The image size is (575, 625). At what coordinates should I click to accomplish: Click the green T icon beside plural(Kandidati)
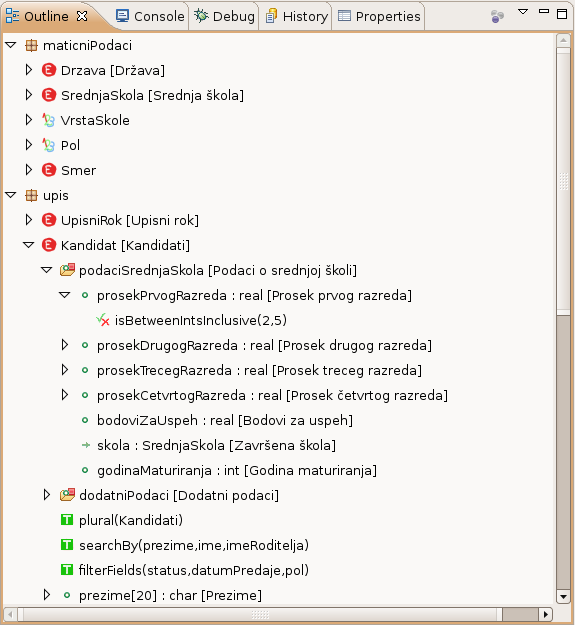pyautogui.click(x=67, y=520)
